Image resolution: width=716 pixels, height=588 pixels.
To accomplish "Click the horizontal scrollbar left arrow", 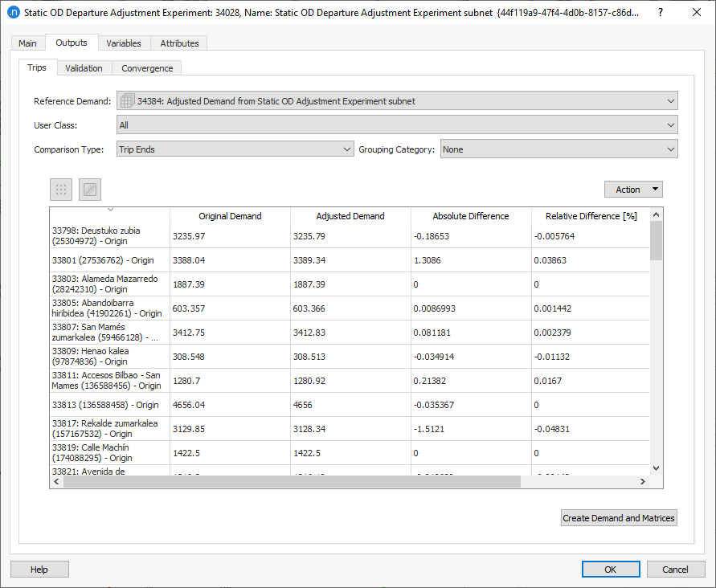I will point(56,481).
